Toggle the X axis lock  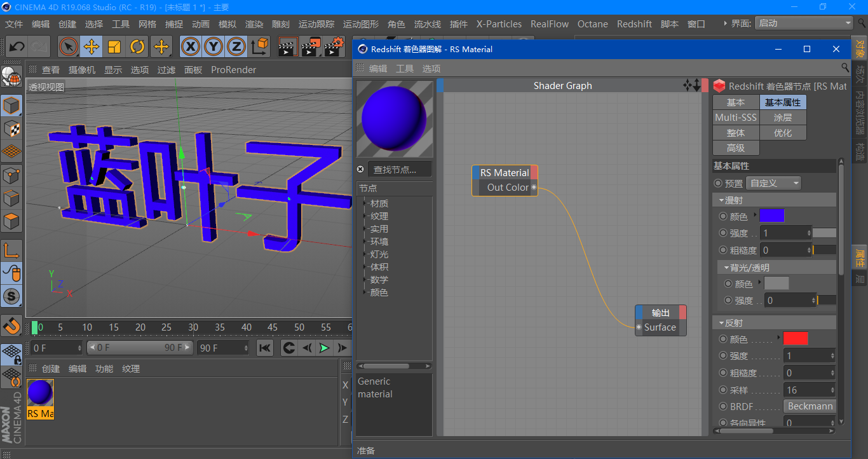coord(191,46)
